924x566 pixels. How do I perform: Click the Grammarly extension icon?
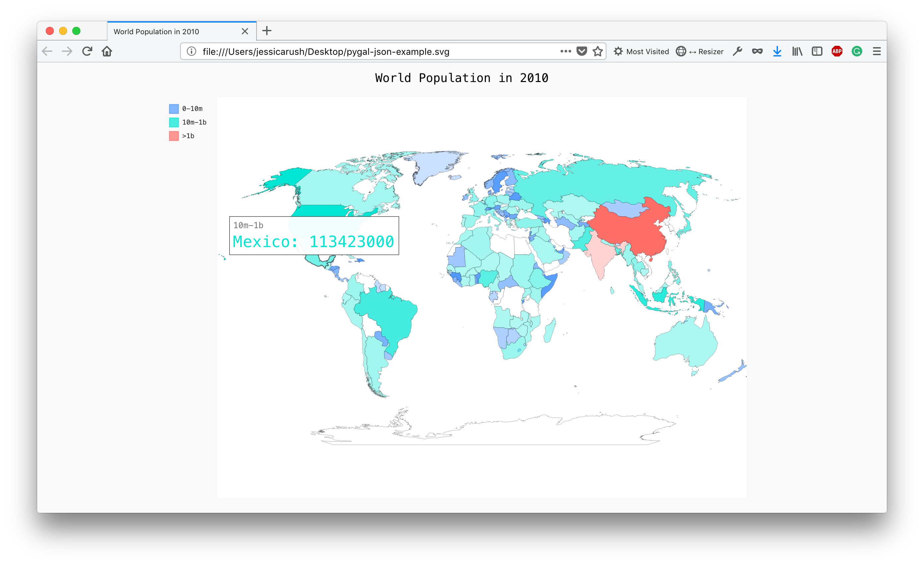[857, 51]
